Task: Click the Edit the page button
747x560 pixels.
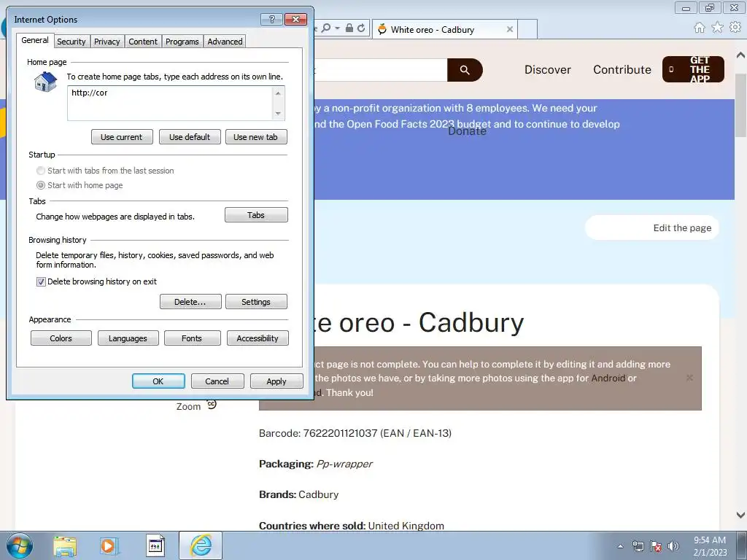Action: (651, 227)
